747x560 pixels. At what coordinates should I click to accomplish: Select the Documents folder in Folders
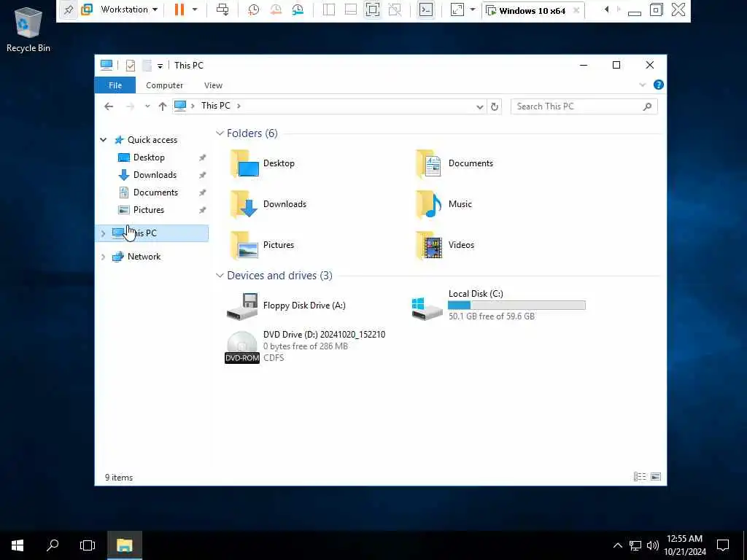454,163
